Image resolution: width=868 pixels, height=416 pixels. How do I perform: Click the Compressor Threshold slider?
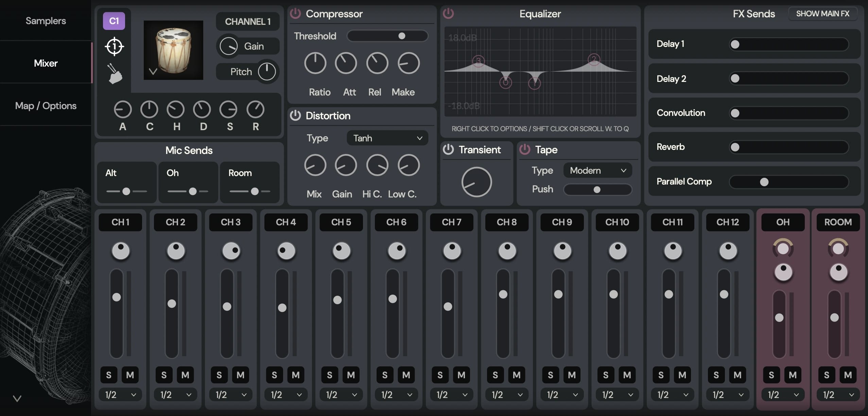coord(387,36)
